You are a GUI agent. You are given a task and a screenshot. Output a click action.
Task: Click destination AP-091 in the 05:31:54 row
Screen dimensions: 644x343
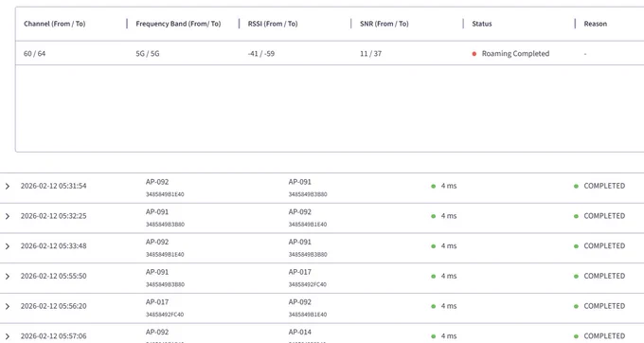click(x=300, y=182)
